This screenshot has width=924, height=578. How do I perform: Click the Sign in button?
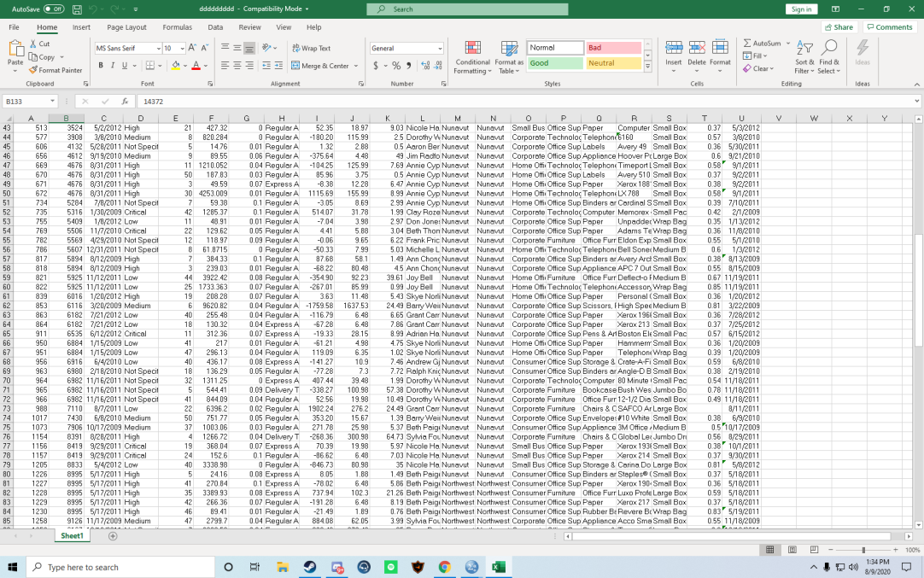tap(801, 9)
